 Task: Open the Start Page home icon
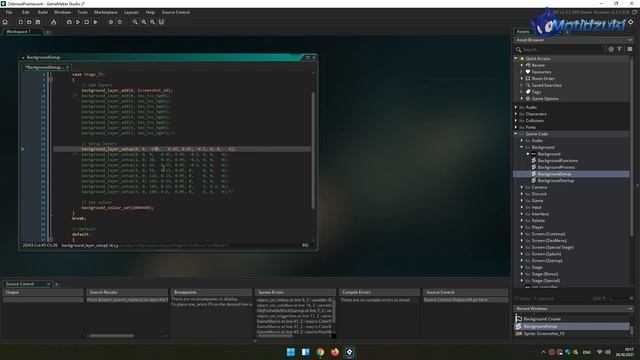pos(5,22)
